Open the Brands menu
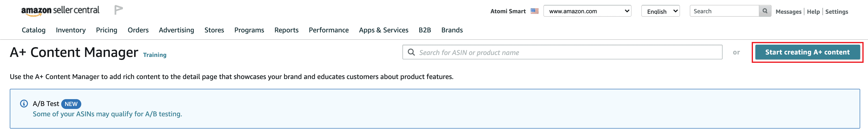 (x=452, y=30)
